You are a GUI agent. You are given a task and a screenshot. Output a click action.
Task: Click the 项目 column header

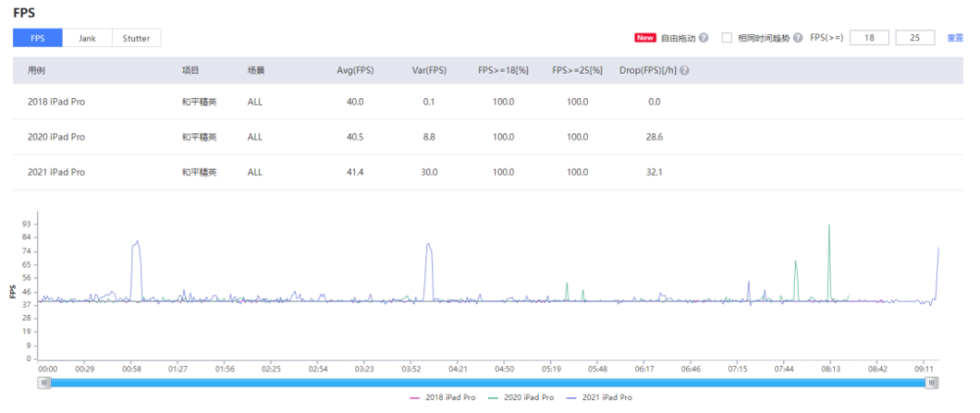pos(191,71)
